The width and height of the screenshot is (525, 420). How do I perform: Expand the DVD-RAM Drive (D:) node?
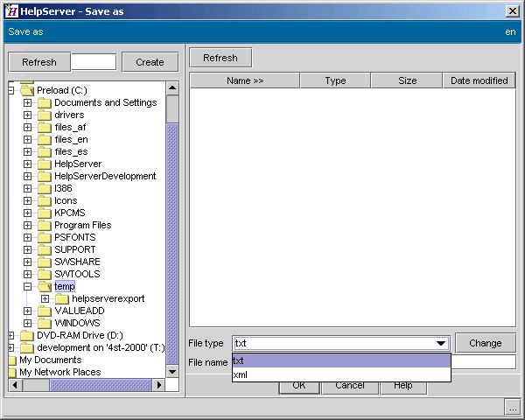(10, 336)
